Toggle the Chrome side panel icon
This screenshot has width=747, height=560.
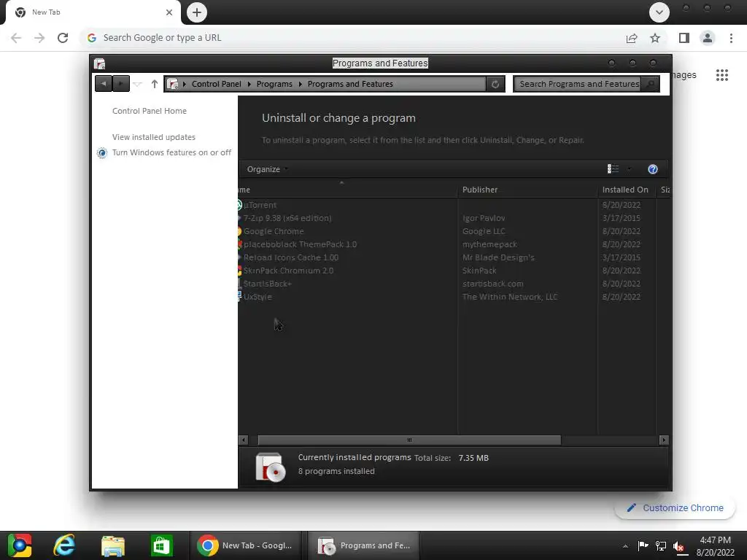[x=684, y=38]
